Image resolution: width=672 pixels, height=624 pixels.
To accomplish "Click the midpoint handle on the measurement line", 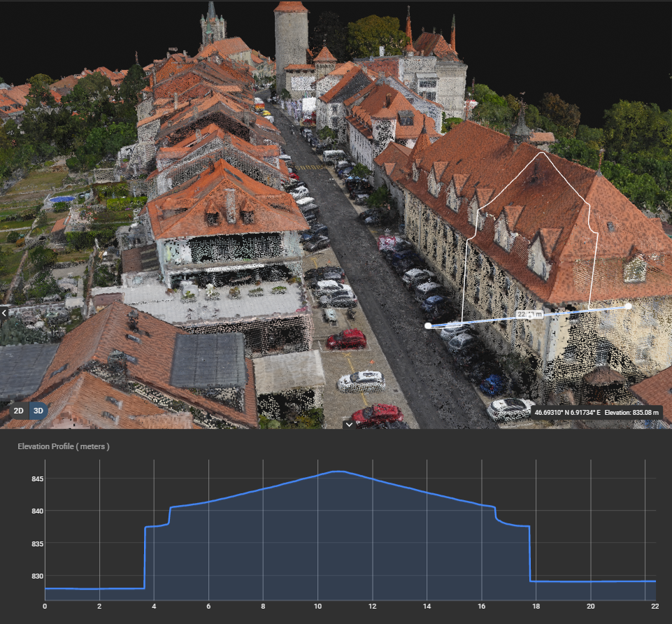I will pyautogui.click(x=530, y=315).
